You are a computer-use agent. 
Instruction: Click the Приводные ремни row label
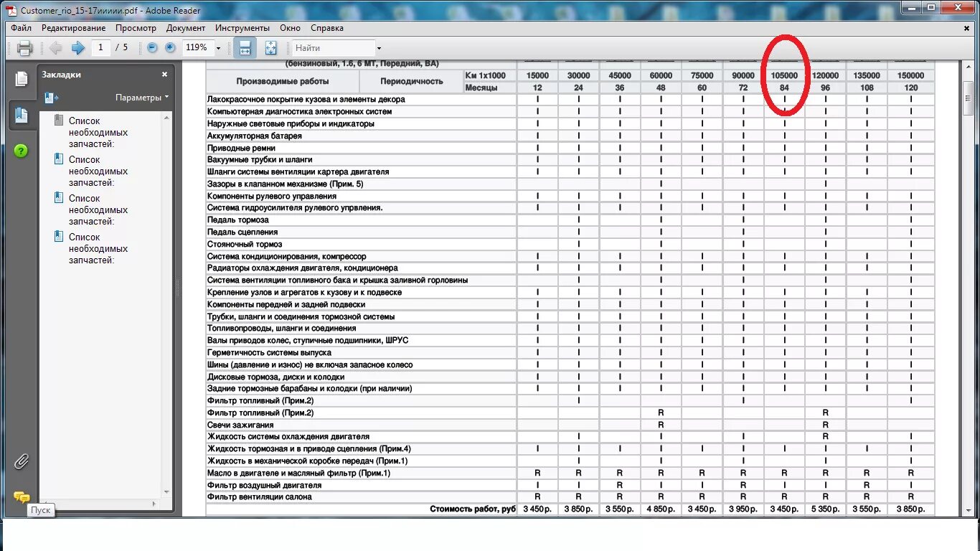[x=241, y=148]
